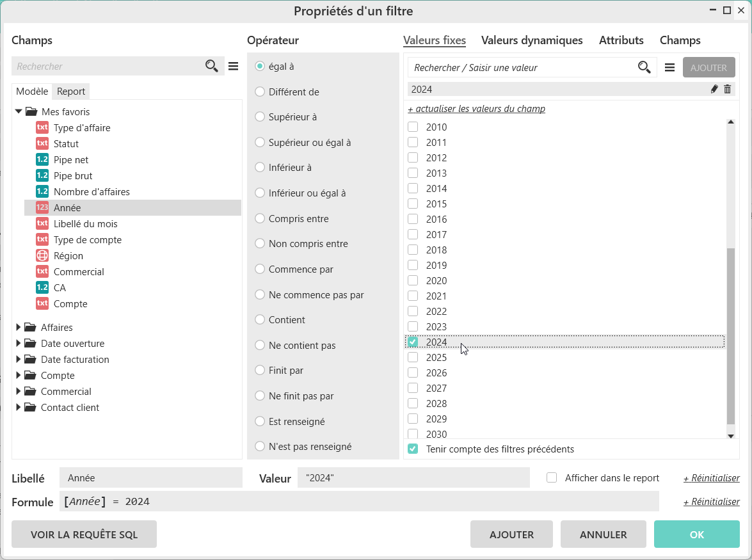Switch to the Valeurs dynamiques tab
This screenshot has width=752, height=560.
coord(532,40)
